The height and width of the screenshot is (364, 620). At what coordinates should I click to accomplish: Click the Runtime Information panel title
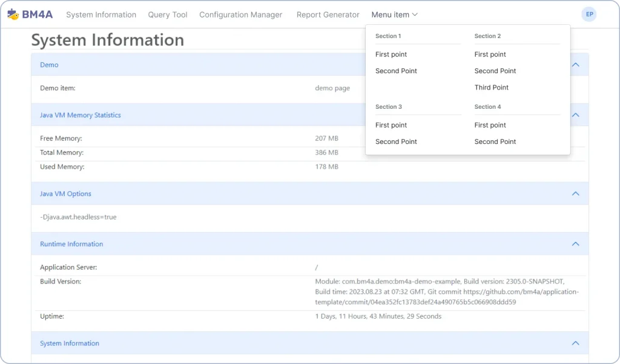pyautogui.click(x=71, y=244)
